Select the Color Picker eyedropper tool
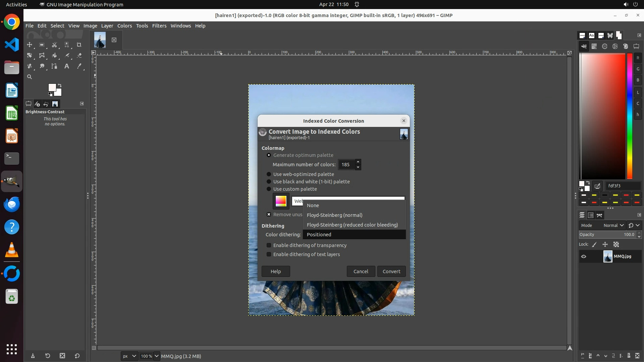Image resolution: width=644 pixels, height=362 pixels. point(79,66)
